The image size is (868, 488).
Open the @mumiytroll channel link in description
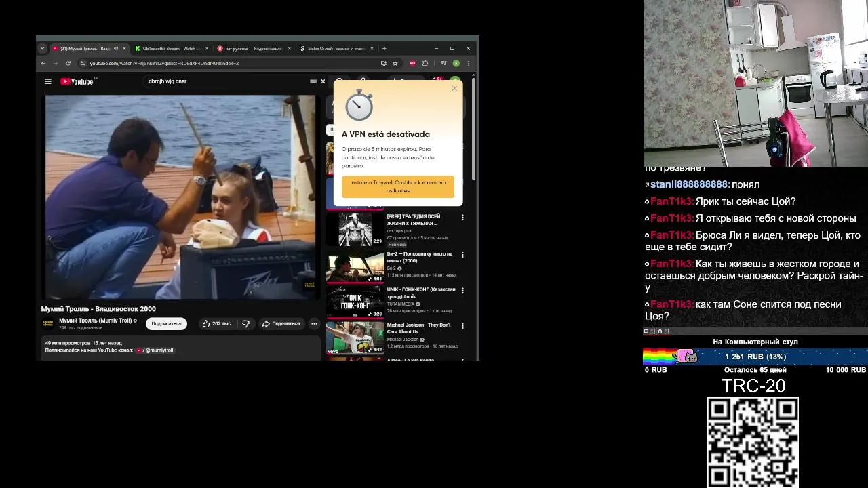point(155,350)
